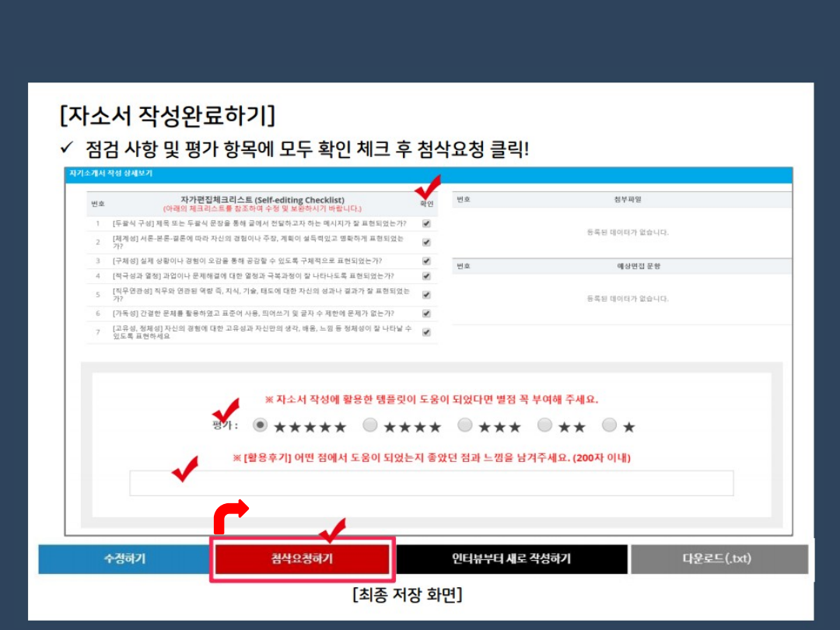Click the 예상면접 문항 table header
Image resolution: width=840 pixels, height=630 pixels.
point(627,266)
